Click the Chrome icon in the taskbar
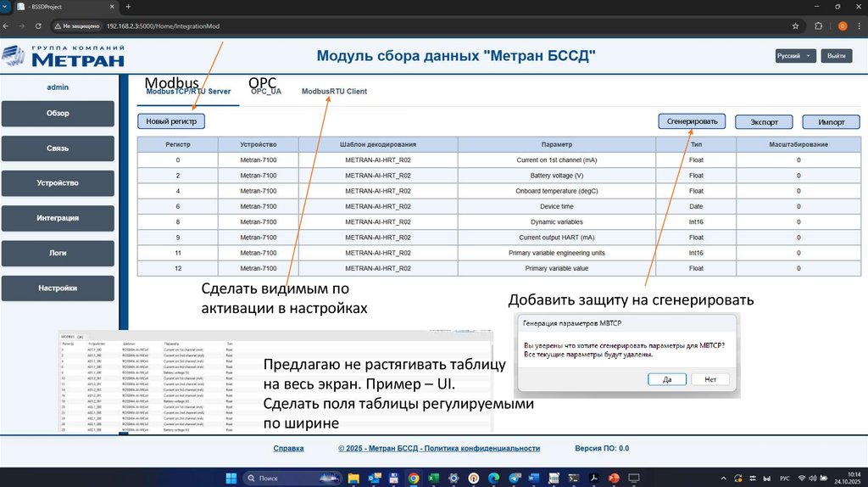This screenshot has height=487, width=868. [414, 478]
